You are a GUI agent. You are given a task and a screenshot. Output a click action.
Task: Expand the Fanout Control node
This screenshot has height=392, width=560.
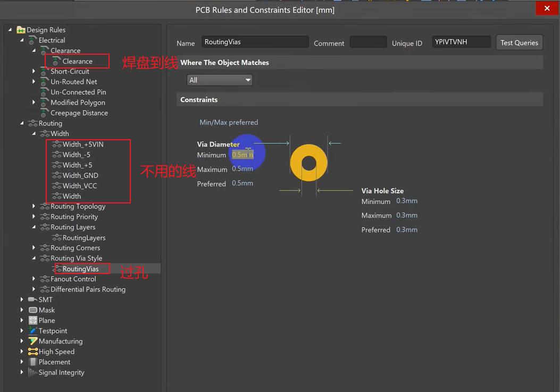(x=34, y=278)
